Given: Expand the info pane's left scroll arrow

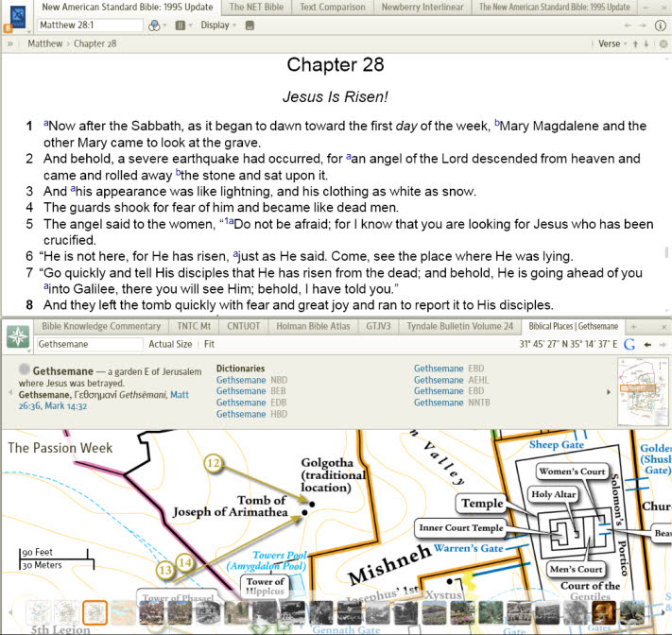Looking at the screenshot, I should click(x=10, y=392).
